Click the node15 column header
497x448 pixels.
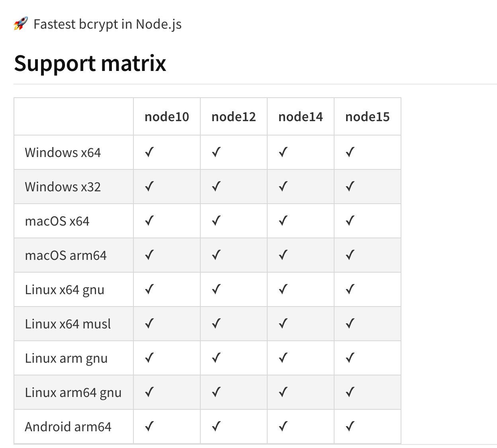(367, 117)
